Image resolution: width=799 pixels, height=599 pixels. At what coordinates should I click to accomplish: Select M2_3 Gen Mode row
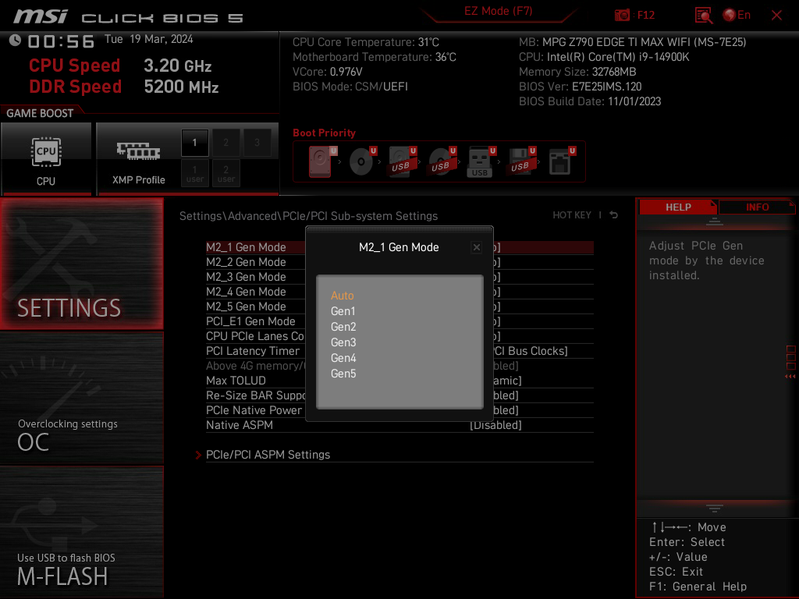pos(400,277)
